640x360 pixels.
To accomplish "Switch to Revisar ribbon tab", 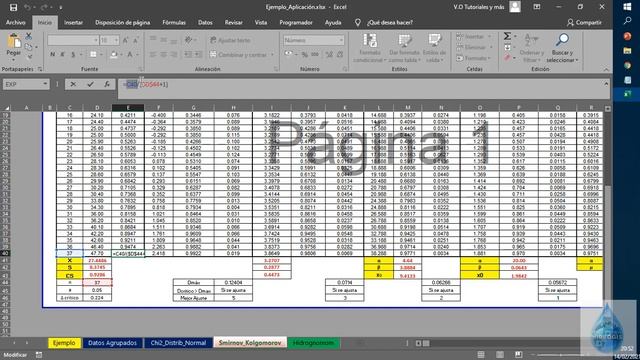I will (233, 22).
